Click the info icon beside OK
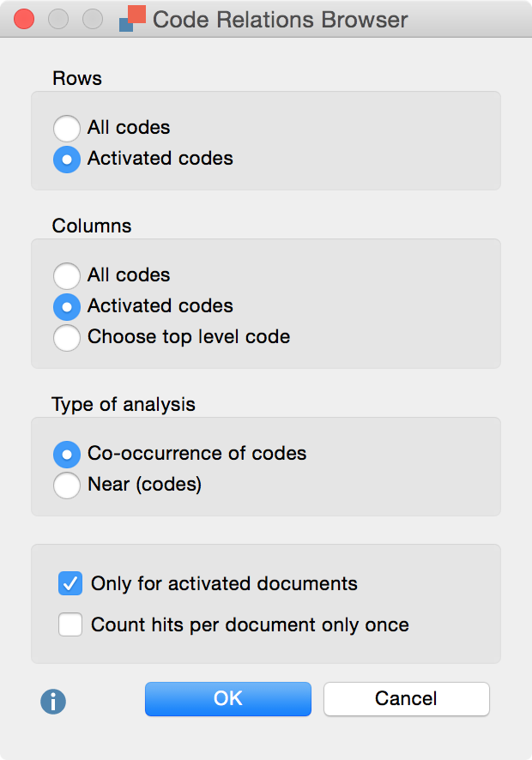Screen dimensions: 532x760 pos(53,702)
